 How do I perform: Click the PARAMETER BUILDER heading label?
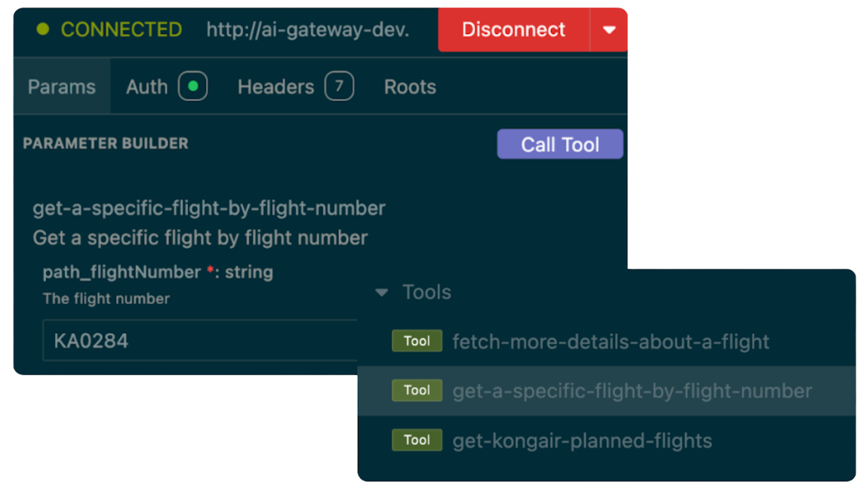(x=106, y=143)
